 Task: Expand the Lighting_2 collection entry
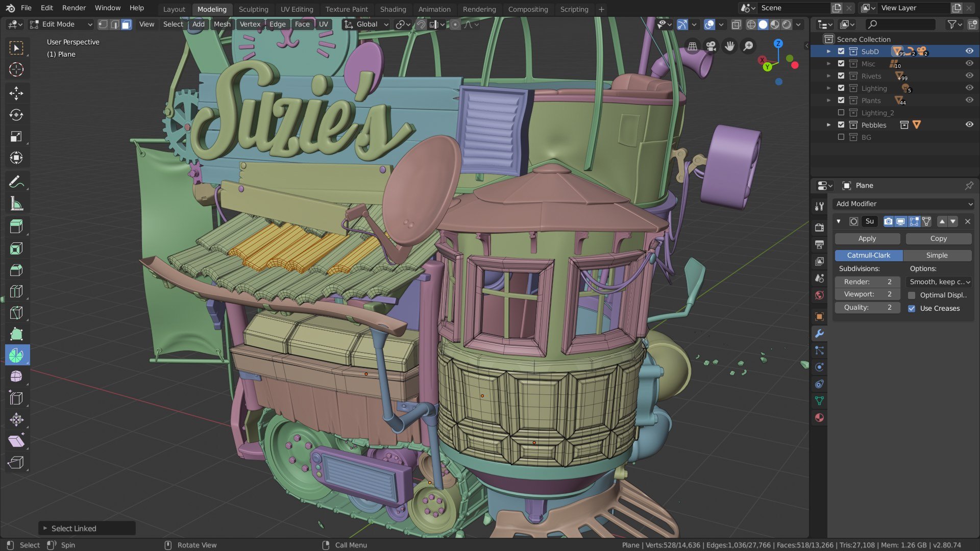coord(828,112)
